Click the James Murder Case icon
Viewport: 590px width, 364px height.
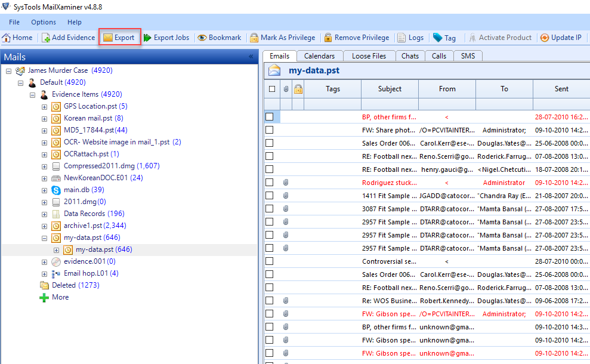tap(20, 70)
